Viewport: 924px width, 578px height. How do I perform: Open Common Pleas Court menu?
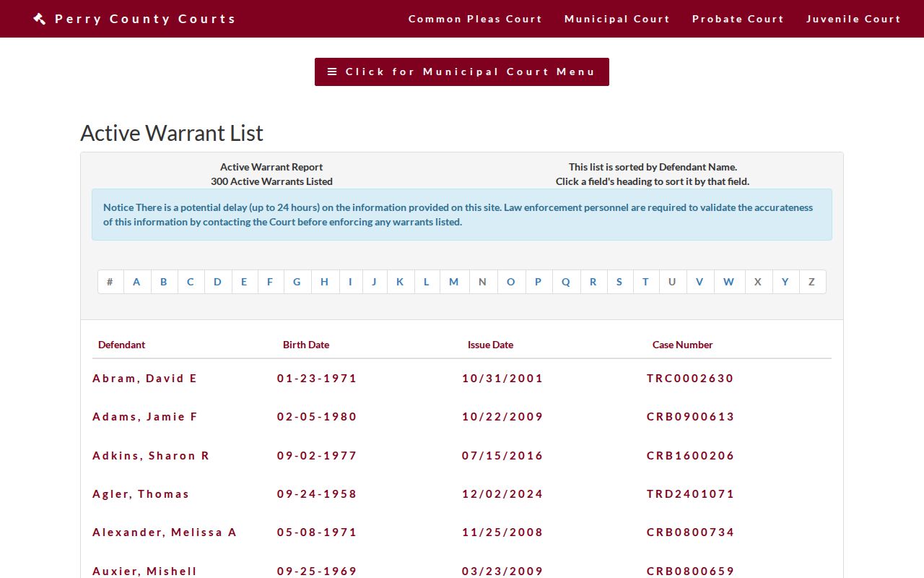475,19
